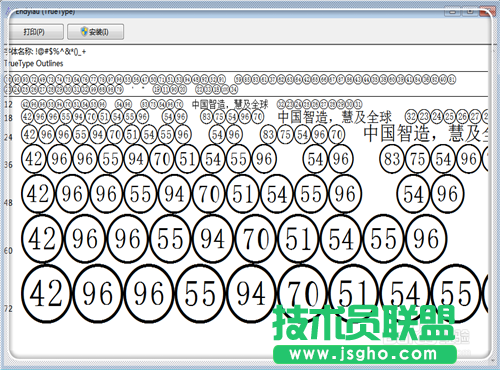Click the size label 36
The width and height of the screenshot is (500, 370).
coord(8,165)
